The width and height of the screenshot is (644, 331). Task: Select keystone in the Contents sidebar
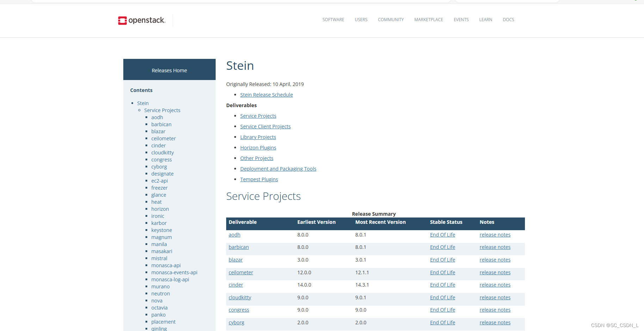pyautogui.click(x=162, y=230)
